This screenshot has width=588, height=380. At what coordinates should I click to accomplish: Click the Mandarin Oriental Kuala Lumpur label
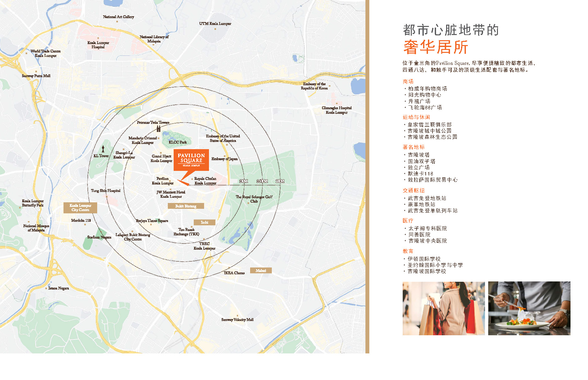click(x=143, y=140)
